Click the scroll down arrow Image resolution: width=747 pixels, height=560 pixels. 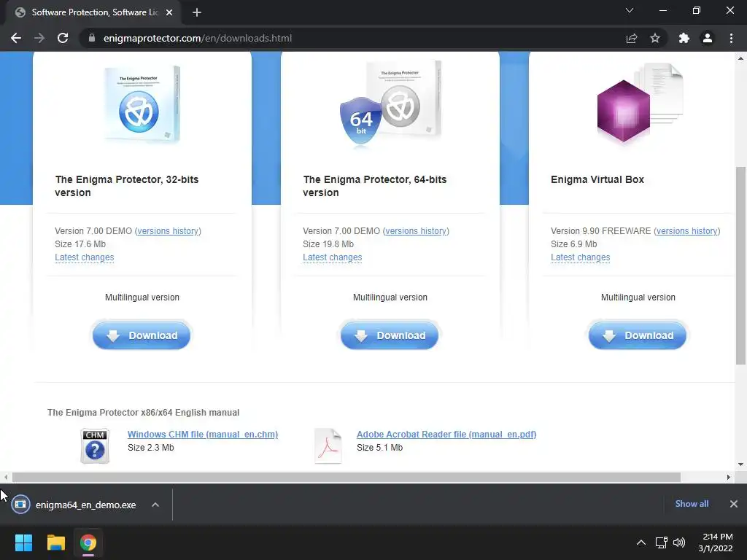point(740,464)
